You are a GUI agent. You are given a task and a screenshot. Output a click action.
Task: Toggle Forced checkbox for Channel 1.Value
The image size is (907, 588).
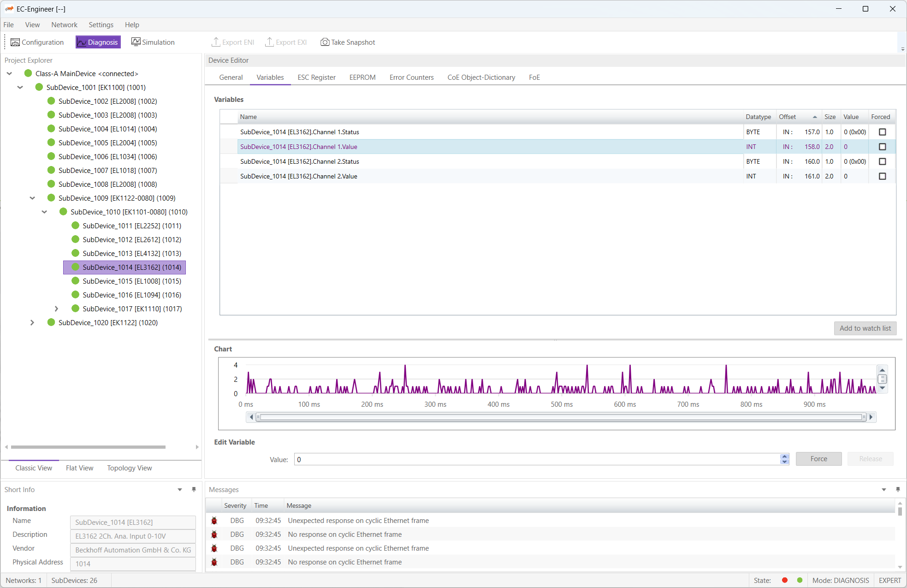pos(882,147)
